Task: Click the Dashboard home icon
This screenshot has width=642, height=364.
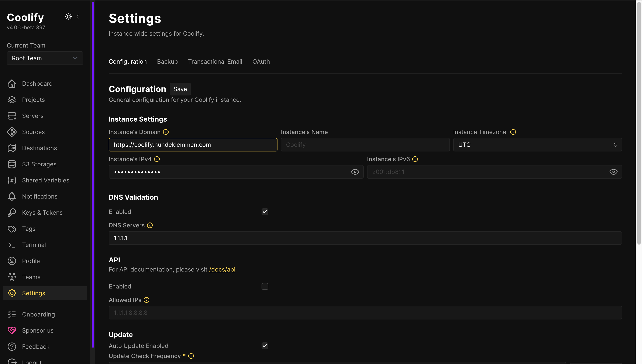Action: tap(12, 84)
